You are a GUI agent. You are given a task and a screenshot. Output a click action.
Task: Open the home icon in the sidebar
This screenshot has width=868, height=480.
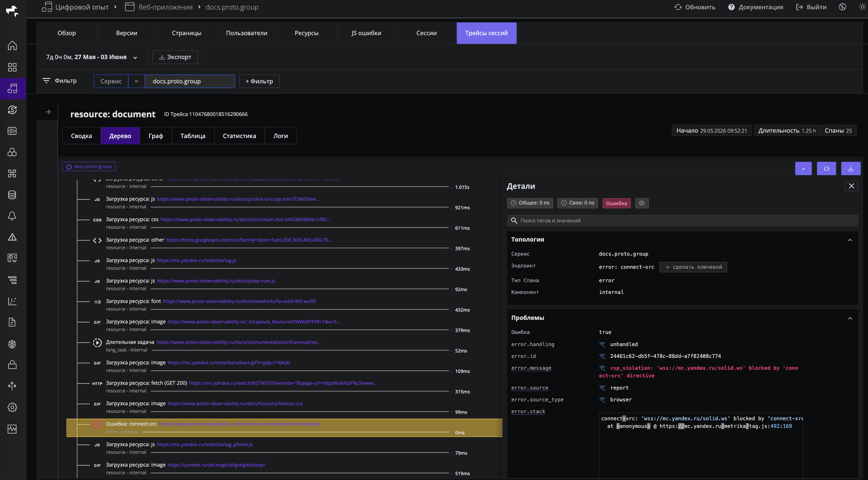12,45
